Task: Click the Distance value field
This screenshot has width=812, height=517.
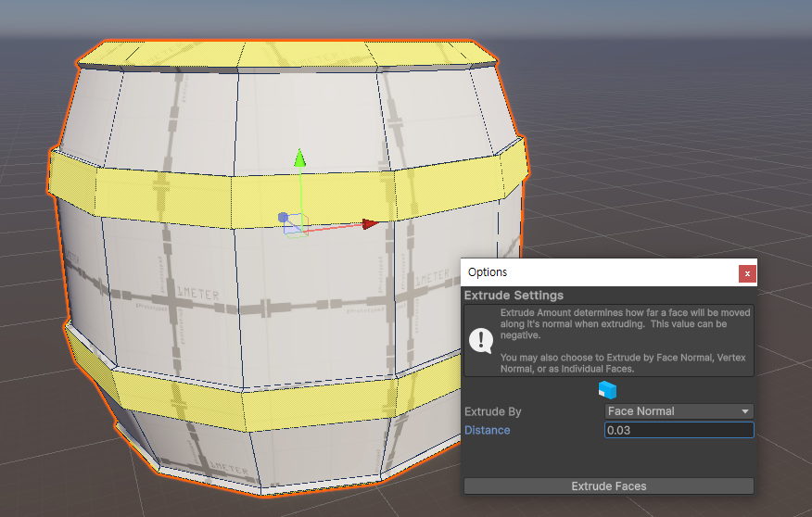Action: pyautogui.click(x=679, y=430)
